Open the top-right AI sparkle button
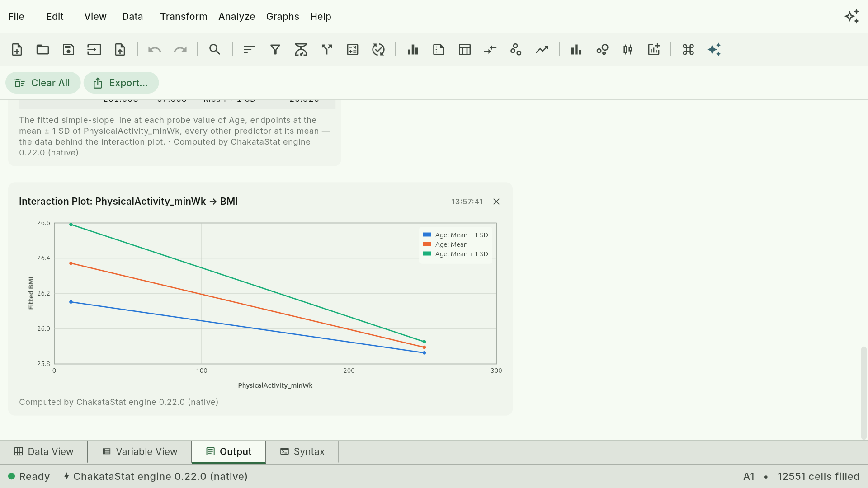This screenshot has width=868, height=488. point(852,17)
